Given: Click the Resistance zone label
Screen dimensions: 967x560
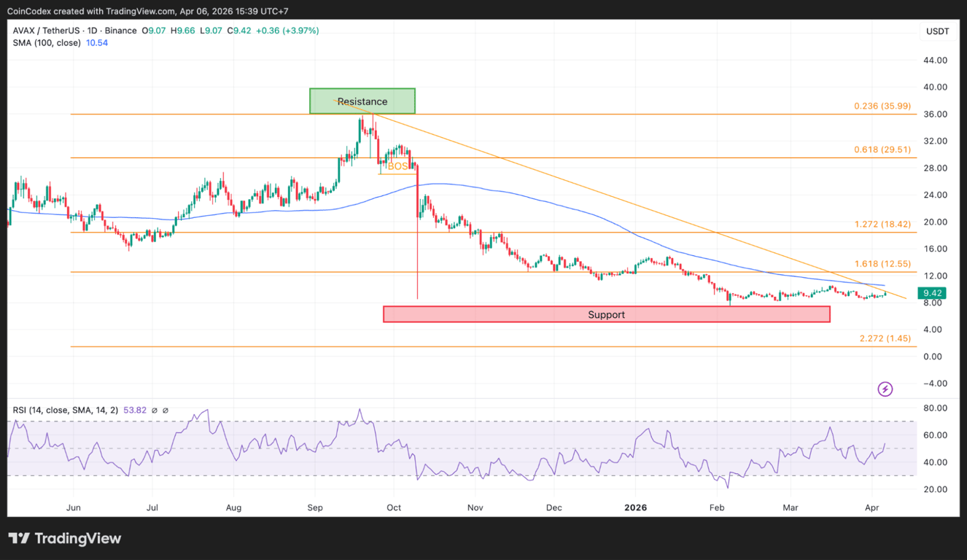Looking at the screenshot, I should (362, 101).
